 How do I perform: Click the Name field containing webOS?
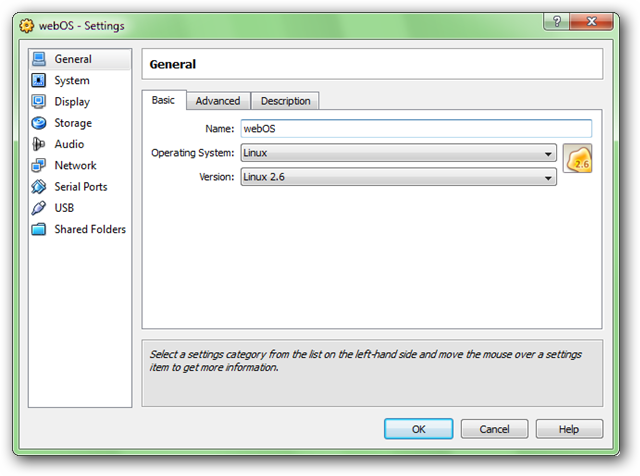coord(416,129)
